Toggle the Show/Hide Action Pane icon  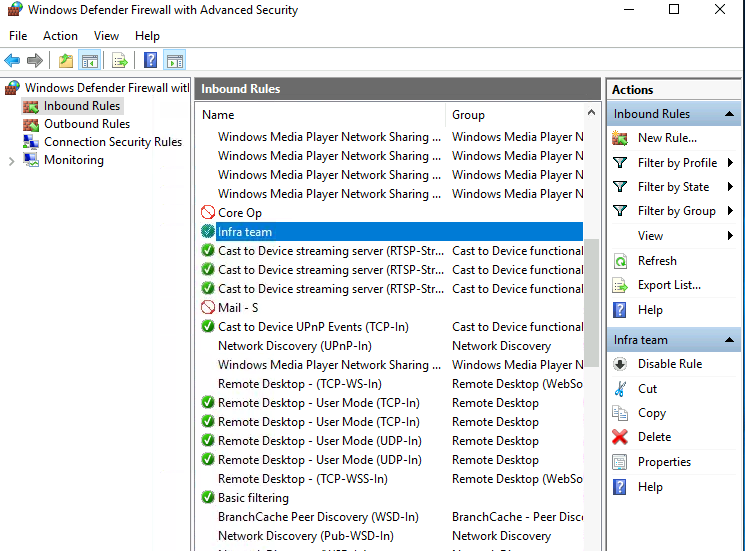[x=174, y=61]
